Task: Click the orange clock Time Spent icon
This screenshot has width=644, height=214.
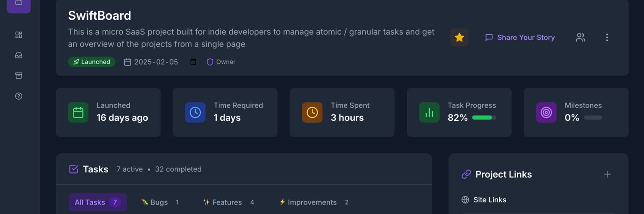Action: (x=312, y=112)
